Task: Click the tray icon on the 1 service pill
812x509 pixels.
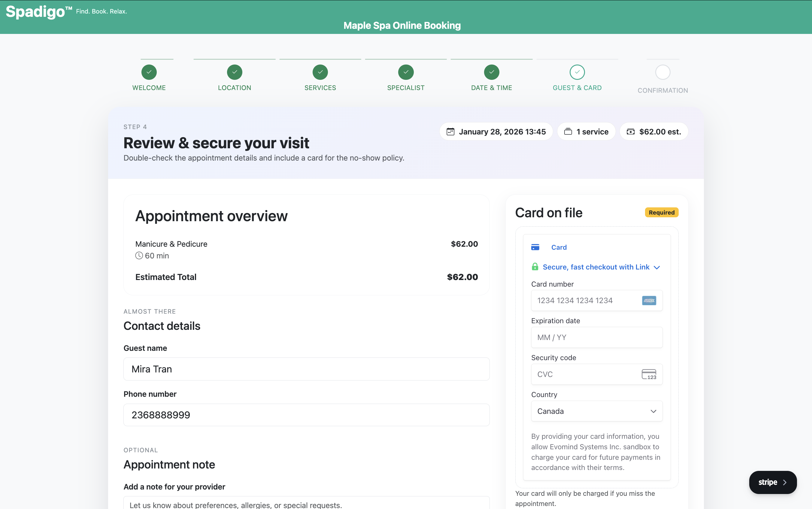Action: coord(568,131)
